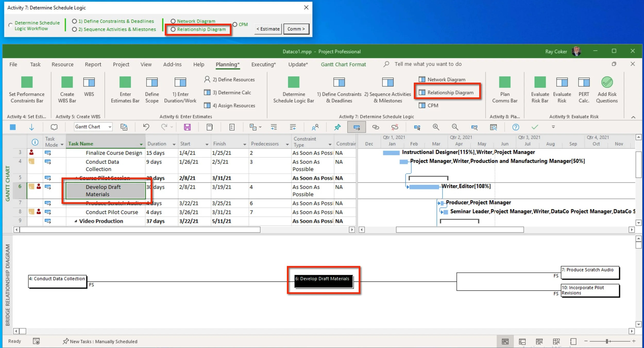This screenshot has width=644, height=348.
Task: Collapse the Video Production summary task
Action: pyautogui.click(x=76, y=221)
